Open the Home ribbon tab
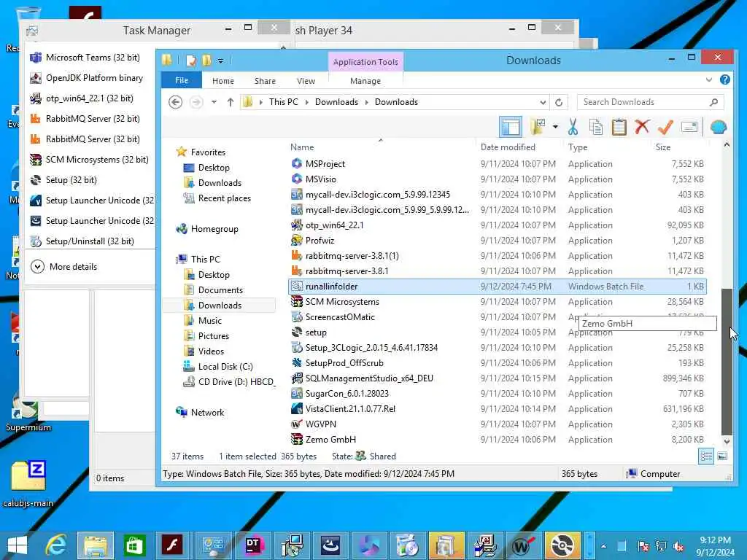747x560 pixels. [x=223, y=81]
